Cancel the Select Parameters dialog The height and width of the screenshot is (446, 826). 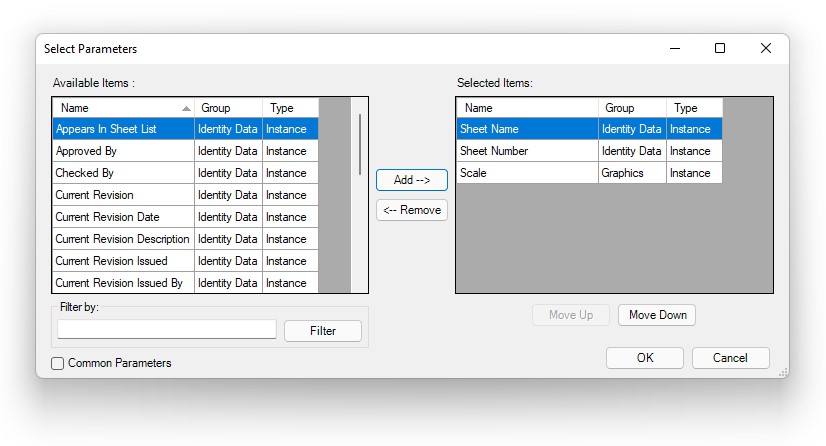click(x=730, y=358)
